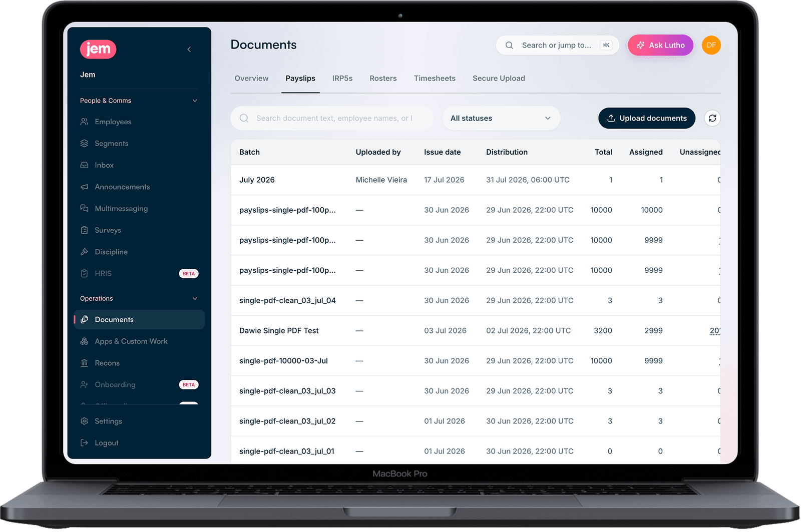The width and height of the screenshot is (801, 532).
Task: Click the Uploaded by column header
Action: (x=378, y=152)
